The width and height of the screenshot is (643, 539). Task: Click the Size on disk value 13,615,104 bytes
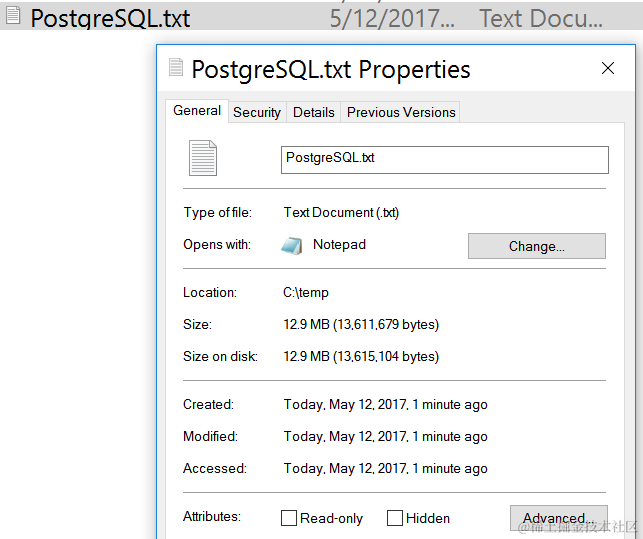tap(361, 356)
